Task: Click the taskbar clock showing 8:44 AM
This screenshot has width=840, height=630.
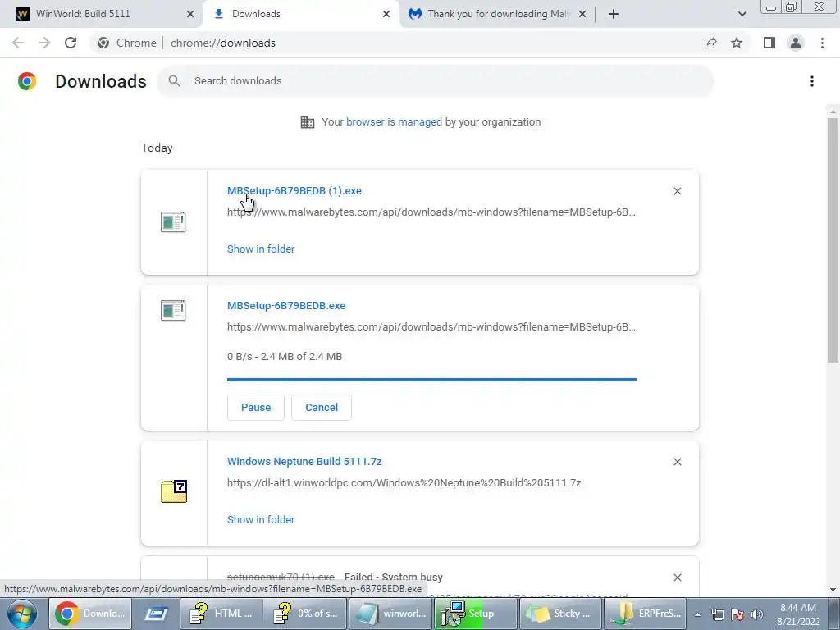Action: [x=798, y=614]
